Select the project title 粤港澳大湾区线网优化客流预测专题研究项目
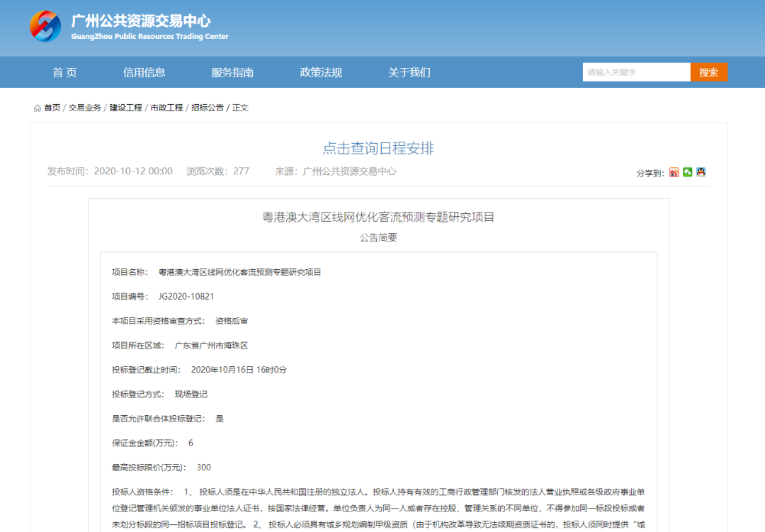Screen dimensions: 765x532 pos(378,216)
